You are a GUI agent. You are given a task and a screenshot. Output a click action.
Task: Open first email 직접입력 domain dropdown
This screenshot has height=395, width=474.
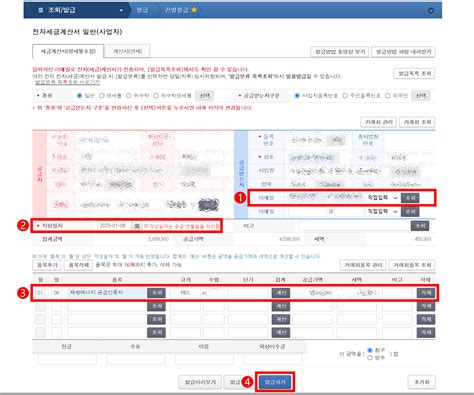click(383, 198)
